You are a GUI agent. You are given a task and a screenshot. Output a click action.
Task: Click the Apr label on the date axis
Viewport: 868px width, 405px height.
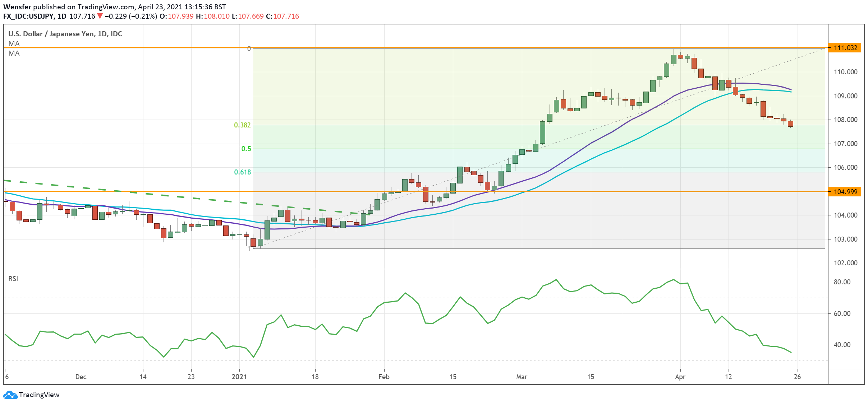tap(680, 377)
